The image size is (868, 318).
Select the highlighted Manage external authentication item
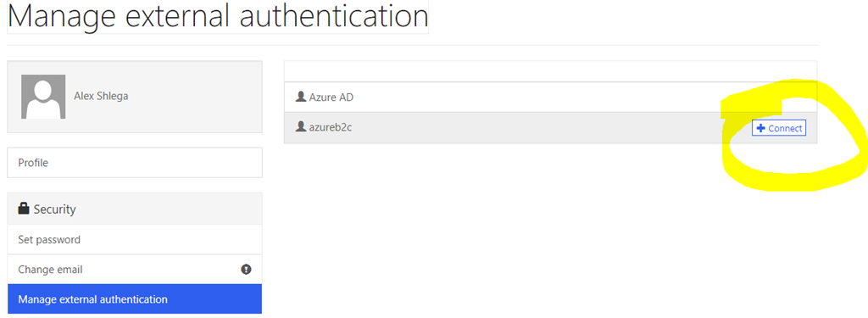(135, 299)
